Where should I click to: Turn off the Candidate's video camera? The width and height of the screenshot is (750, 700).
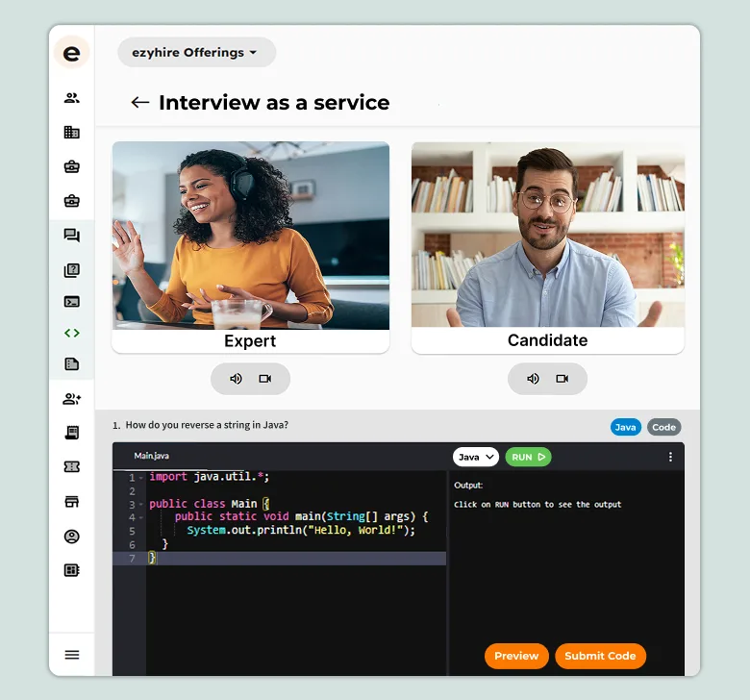(x=562, y=379)
